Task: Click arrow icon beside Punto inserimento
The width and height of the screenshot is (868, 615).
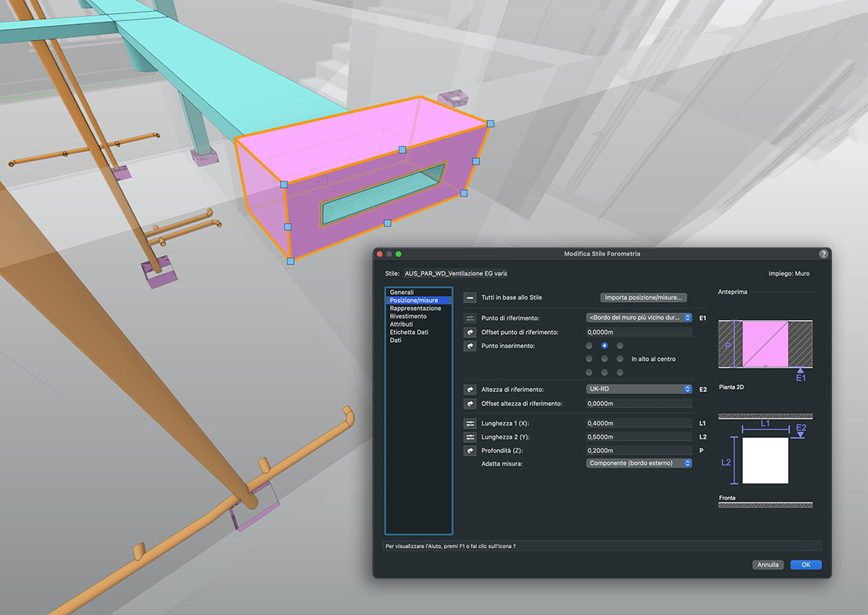Action: tap(470, 346)
